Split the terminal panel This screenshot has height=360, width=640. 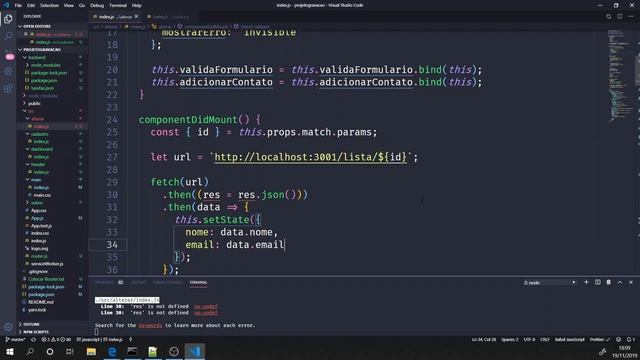pos(598,282)
